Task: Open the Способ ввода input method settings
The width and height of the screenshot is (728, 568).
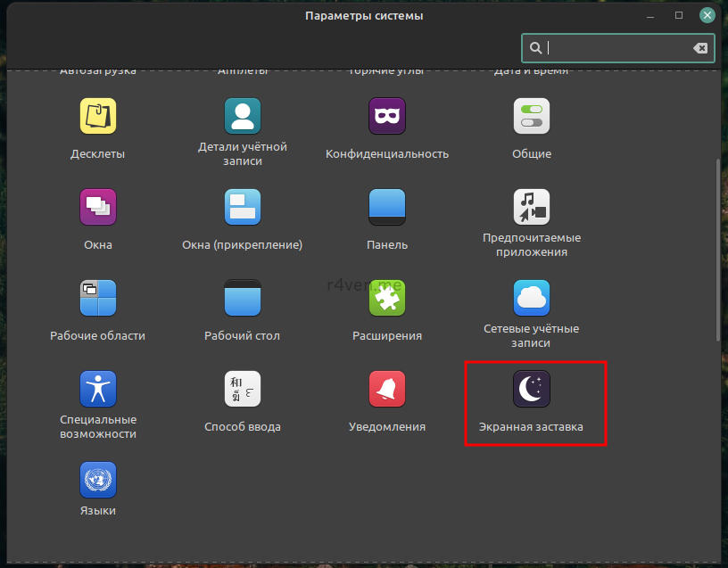Action: (243, 390)
